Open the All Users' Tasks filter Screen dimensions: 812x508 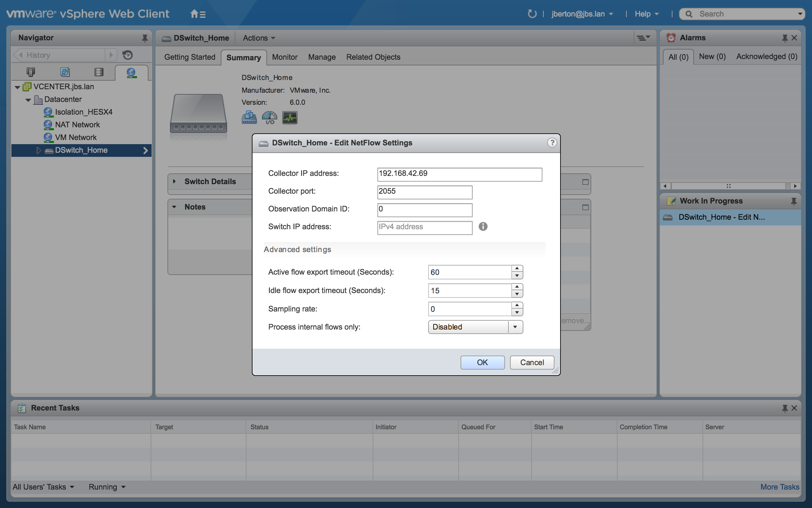pos(43,487)
